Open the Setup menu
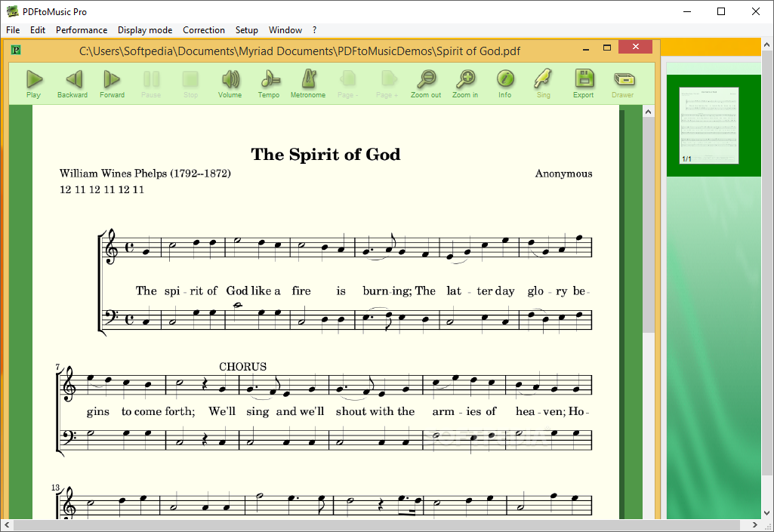 (x=247, y=30)
